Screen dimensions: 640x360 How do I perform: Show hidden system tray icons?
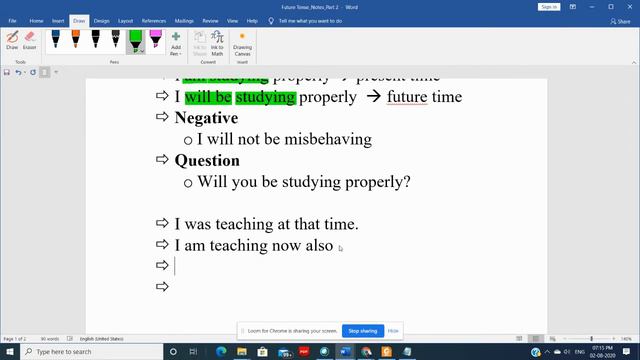click(x=547, y=351)
